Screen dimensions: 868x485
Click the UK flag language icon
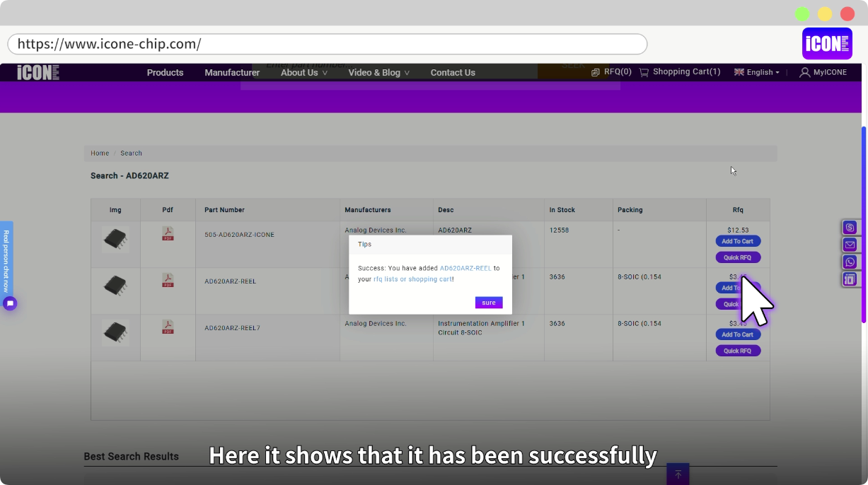739,72
